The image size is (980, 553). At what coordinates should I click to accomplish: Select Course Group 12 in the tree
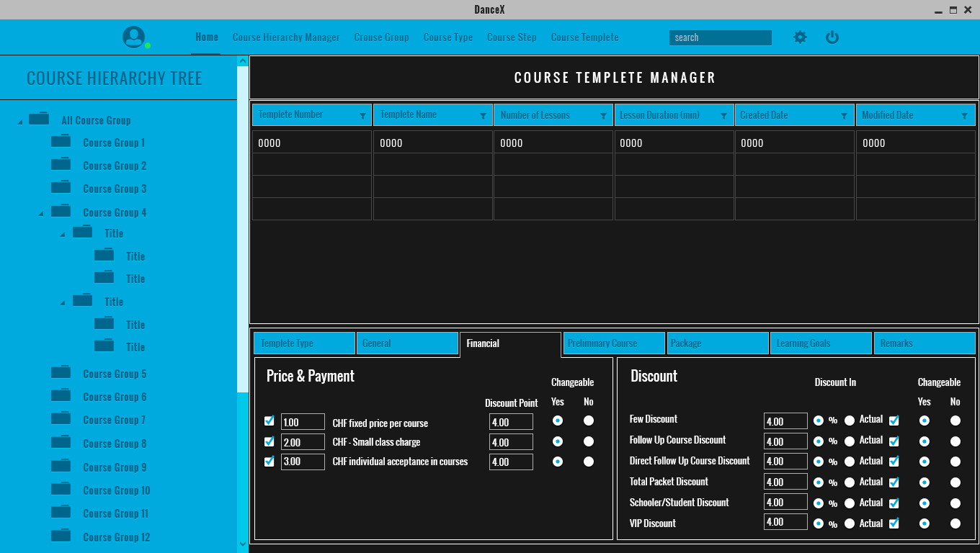[117, 537]
